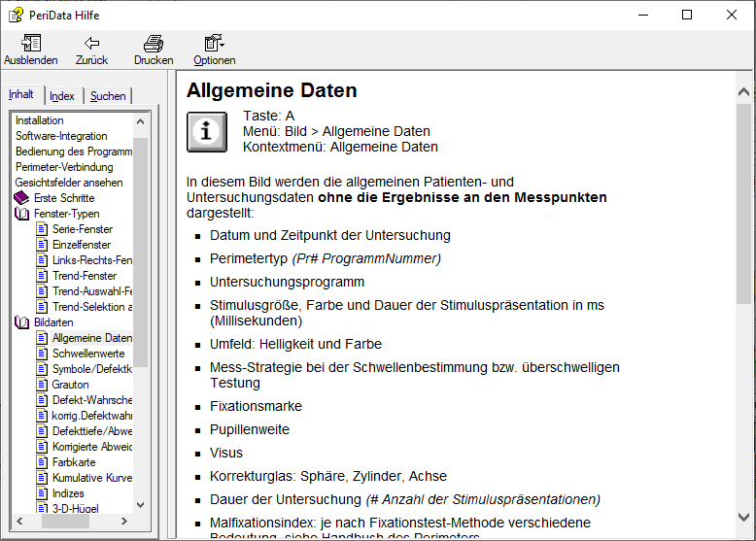Image resolution: width=756 pixels, height=541 pixels.
Task: Click the page icon of Farbkarte
Action: click(42, 462)
